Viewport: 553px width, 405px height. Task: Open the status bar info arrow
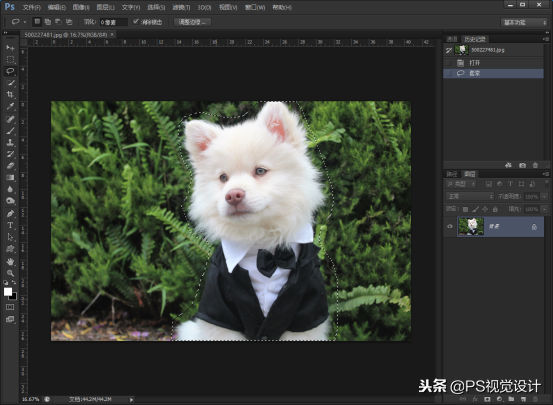click(131, 399)
